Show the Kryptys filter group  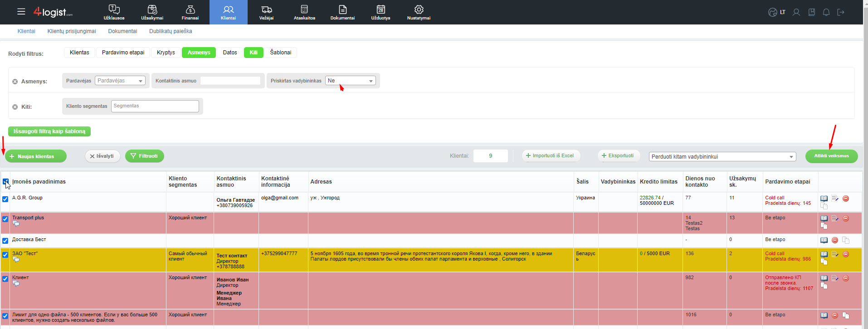tap(166, 53)
